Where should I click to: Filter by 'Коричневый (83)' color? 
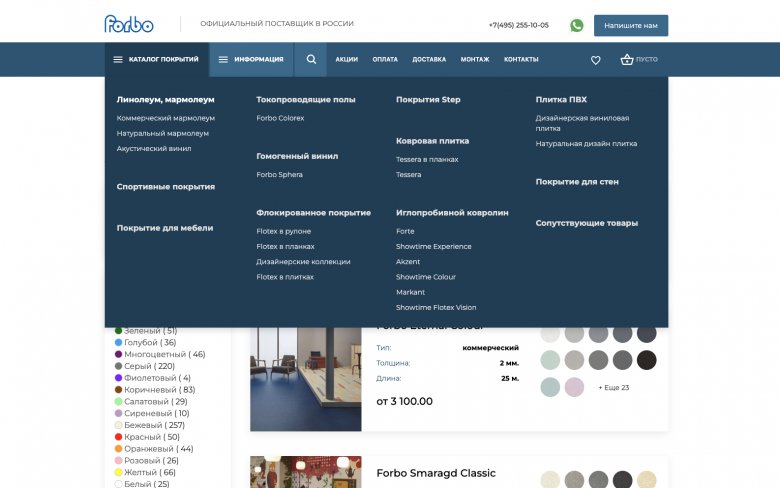tap(155, 390)
